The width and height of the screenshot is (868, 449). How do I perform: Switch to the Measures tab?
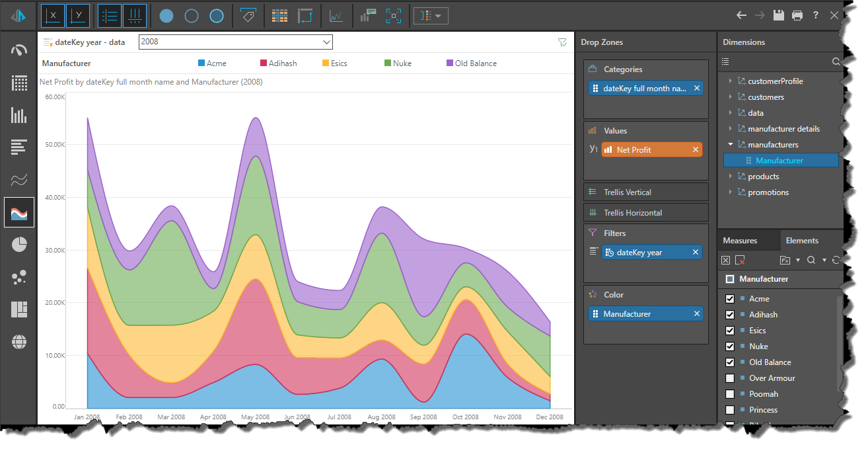coord(740,241)
